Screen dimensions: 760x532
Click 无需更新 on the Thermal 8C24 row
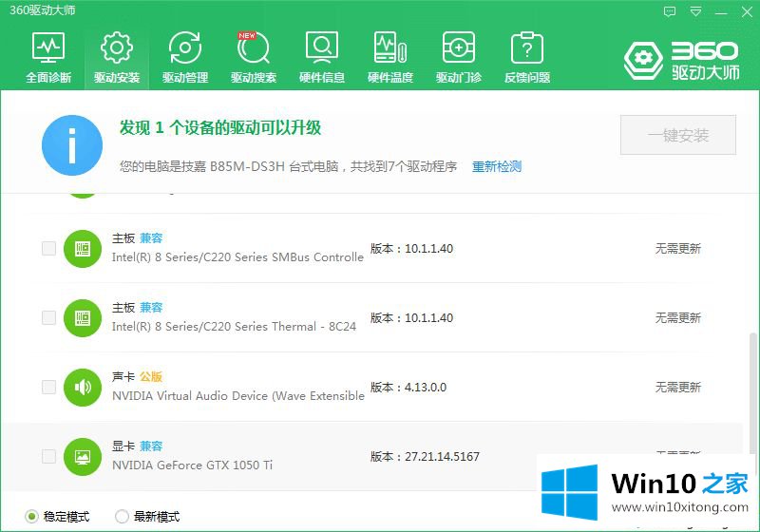[x=678, y=318]
